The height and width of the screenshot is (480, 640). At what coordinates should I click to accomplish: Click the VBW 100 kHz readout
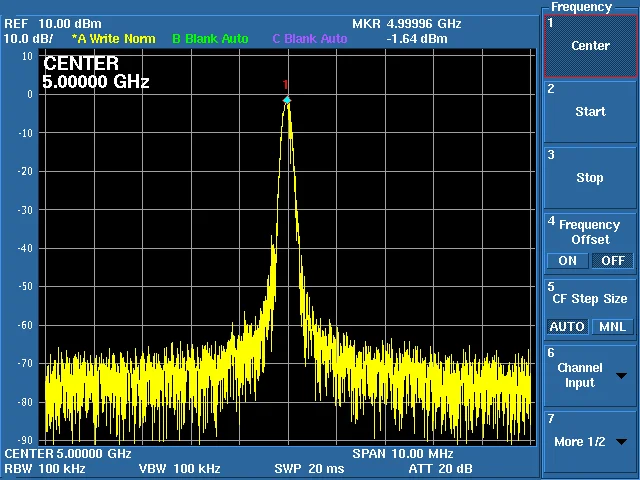pyautogui.click(x=180, y=469)
